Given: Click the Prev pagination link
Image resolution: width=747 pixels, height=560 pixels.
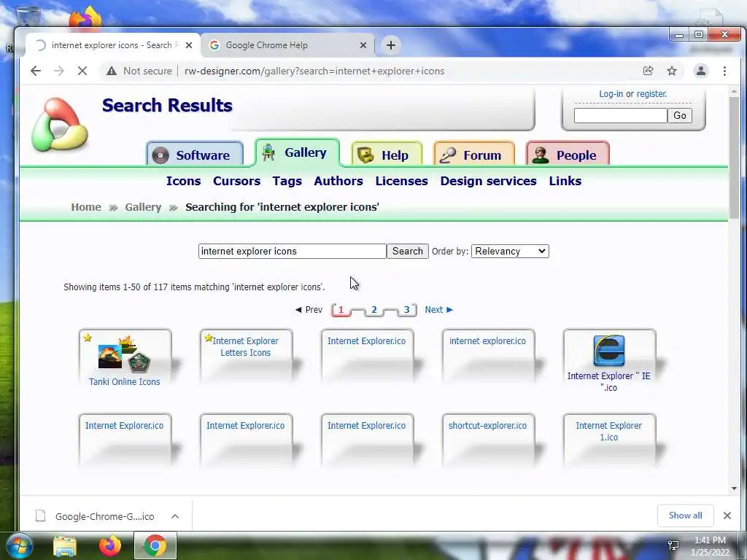Looking at the screenshot, I should pos(309,309).
